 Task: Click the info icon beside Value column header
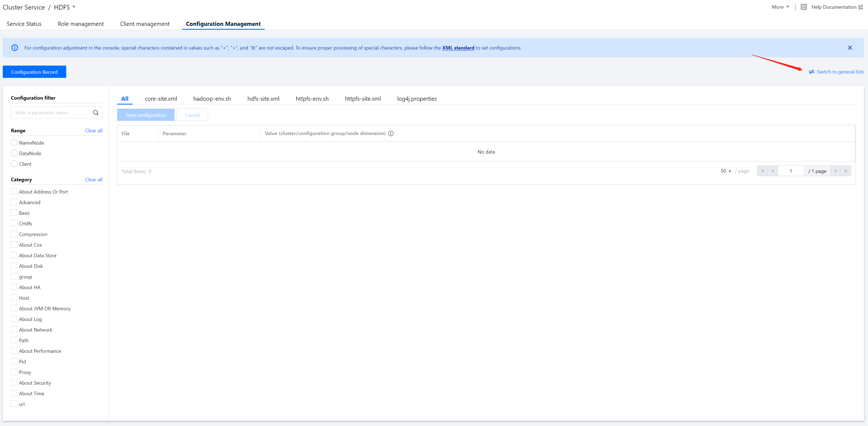391,133
